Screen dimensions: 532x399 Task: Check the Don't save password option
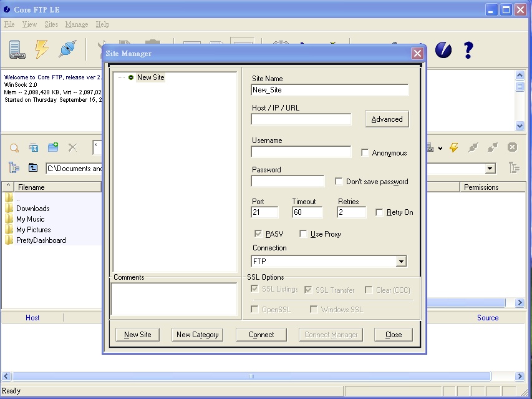337,181
